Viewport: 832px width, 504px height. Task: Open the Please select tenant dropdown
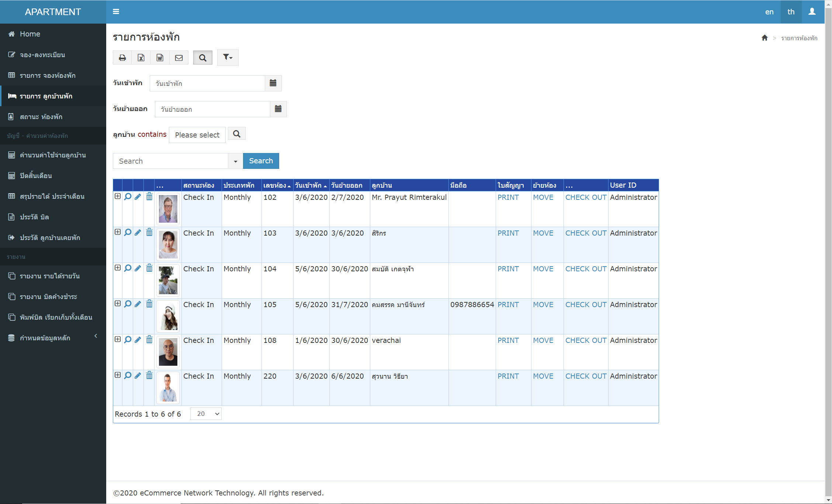tap(197, 135)
